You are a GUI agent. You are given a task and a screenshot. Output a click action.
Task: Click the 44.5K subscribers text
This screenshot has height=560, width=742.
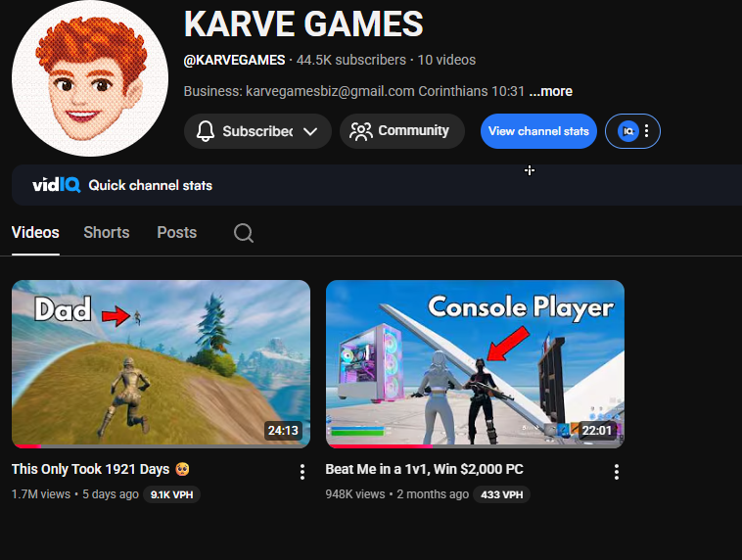(351, 60)
